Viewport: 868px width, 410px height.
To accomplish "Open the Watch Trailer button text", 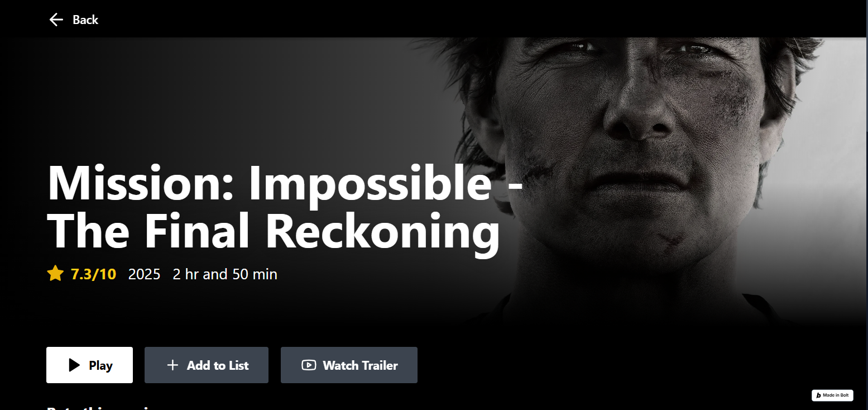I will pos(361,365).
